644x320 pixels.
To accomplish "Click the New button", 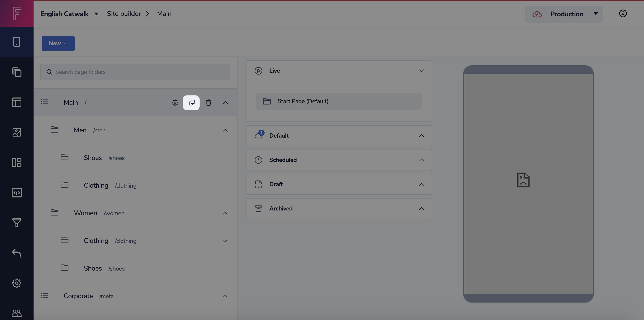I will tap(58, 43).
